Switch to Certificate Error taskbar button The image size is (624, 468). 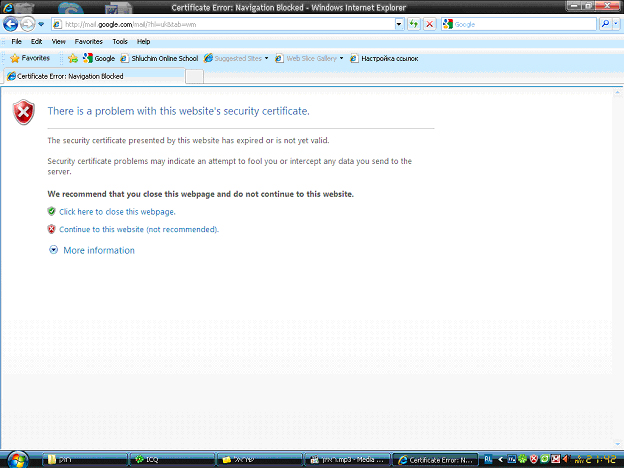[x=435, y=460]
